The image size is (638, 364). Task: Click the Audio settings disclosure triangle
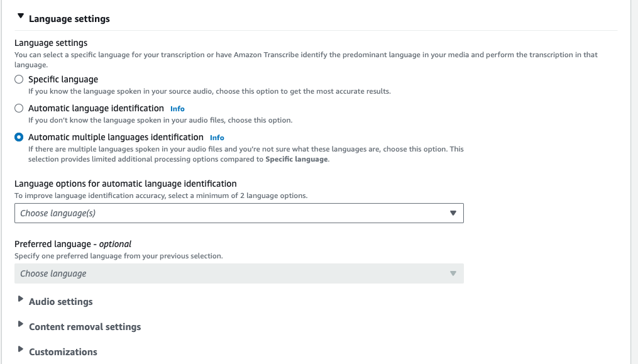21,301
